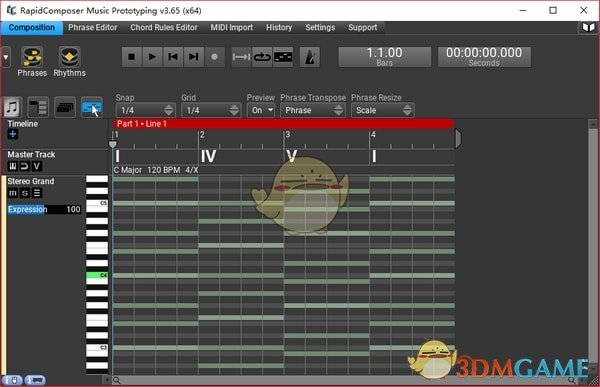Viewport: 600px width, 387px height.
Task: Select the I chord in bar 4
Action: point(374,156)
